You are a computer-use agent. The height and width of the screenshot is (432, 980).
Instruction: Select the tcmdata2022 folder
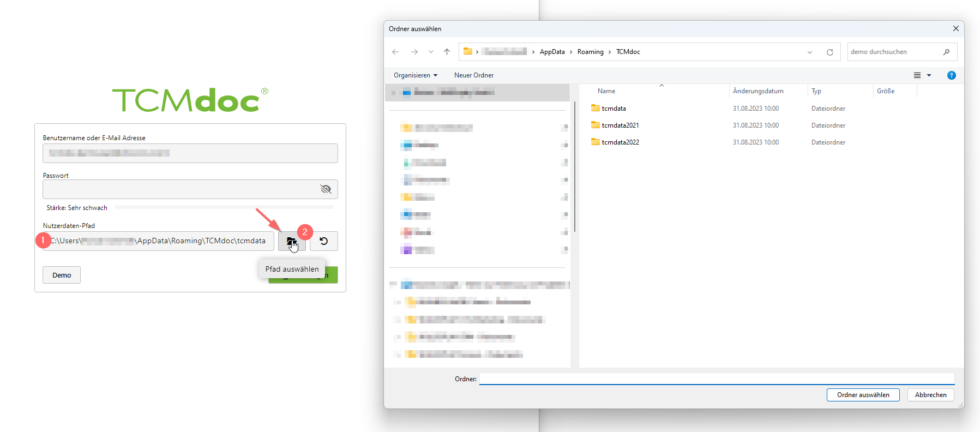pyautogui.click(x=615, y=142)
